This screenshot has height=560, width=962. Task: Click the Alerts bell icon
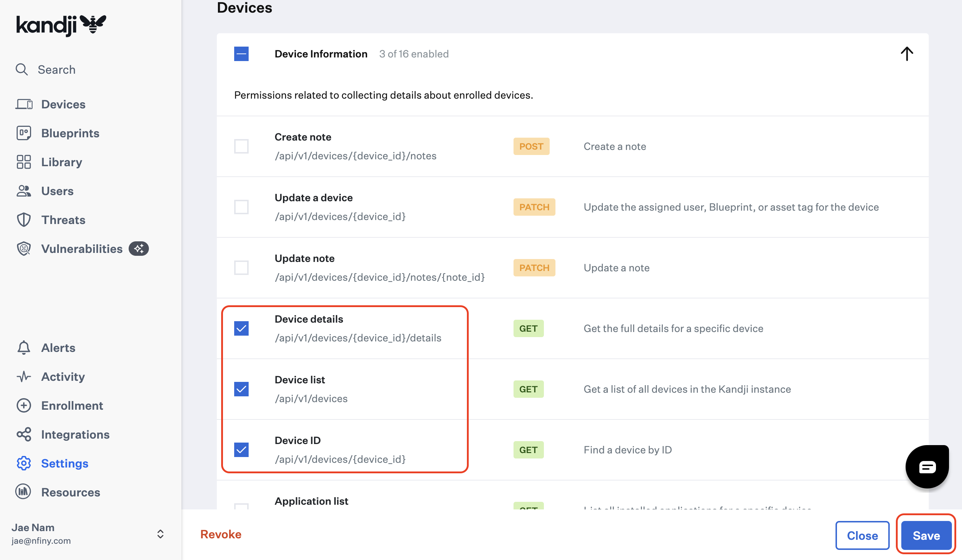point(23,348)
